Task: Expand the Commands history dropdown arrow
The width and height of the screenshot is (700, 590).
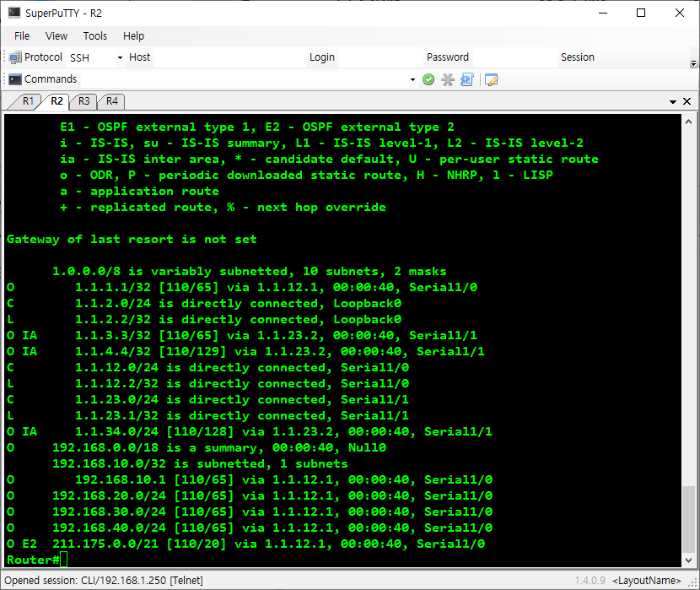Action: tap(412, 80)
